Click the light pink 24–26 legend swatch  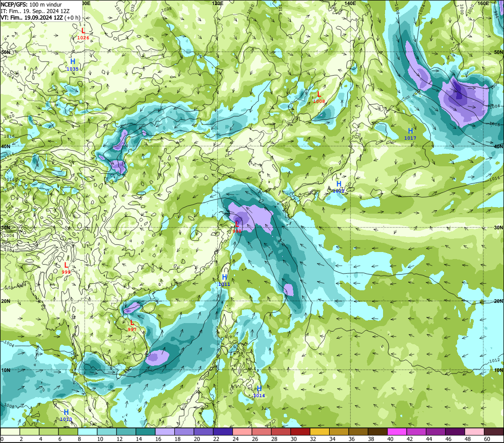(x=242, y=431)
